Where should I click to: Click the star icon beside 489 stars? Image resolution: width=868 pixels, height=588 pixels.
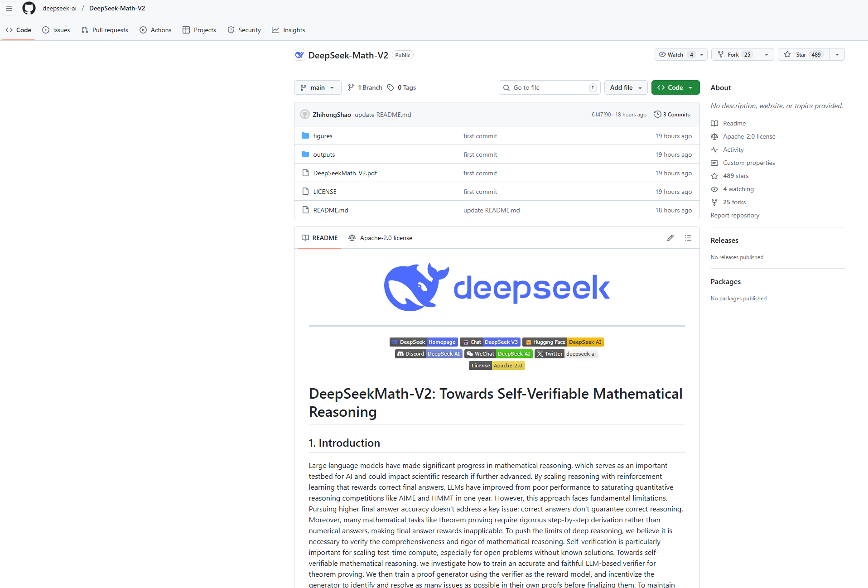tap(714, 176)
